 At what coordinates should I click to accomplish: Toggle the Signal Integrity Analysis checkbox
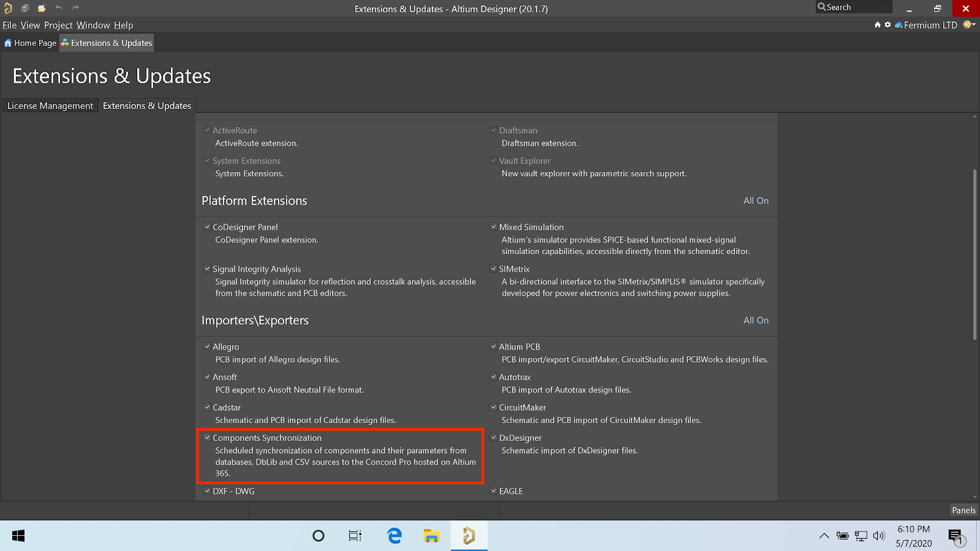pyautogui.click(x=207, y=268)
